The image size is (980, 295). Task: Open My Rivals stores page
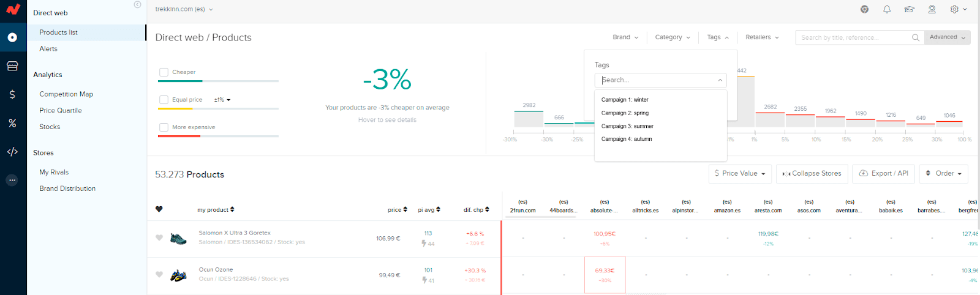tap(54, 173)
